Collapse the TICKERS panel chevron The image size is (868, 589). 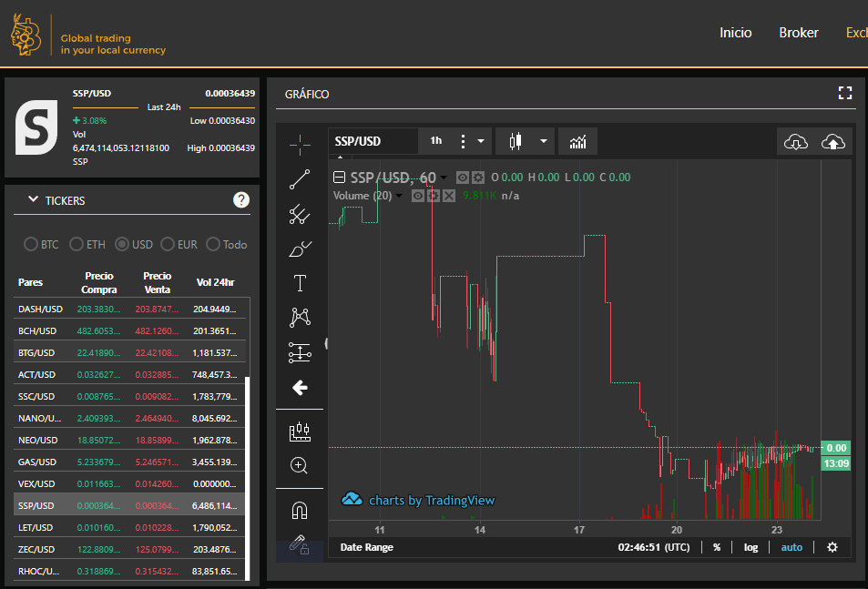click(34, 200)
